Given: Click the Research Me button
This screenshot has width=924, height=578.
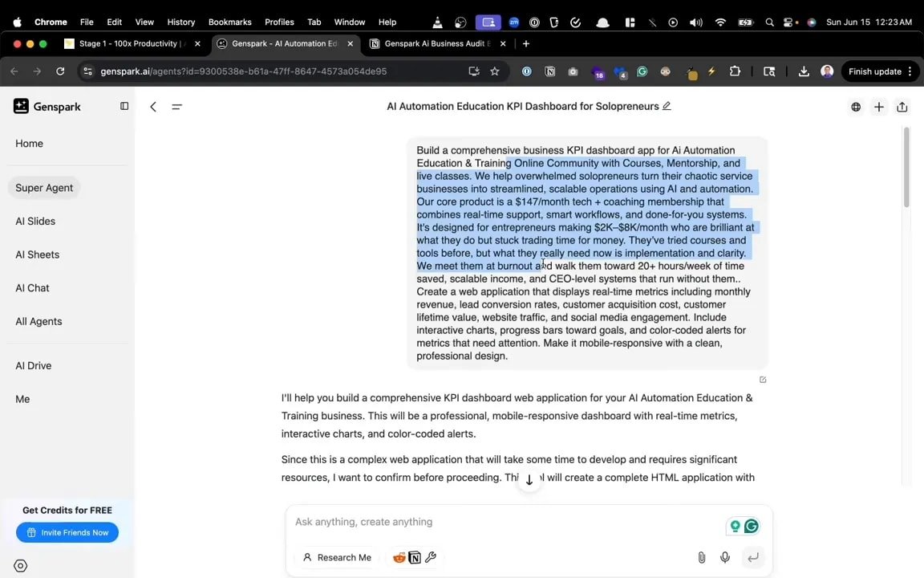Looking at the screenshot, I should pyautogui.click(x=338, y=557).
